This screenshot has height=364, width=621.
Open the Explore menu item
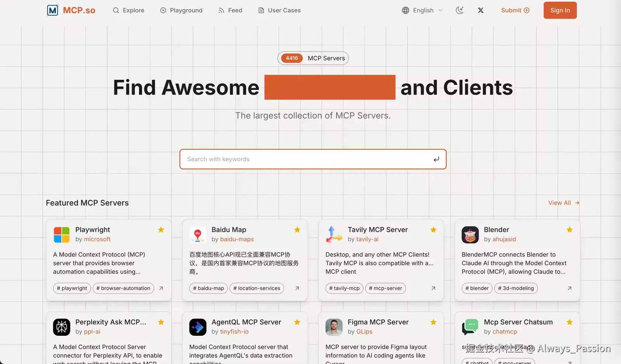coord(128,10)
